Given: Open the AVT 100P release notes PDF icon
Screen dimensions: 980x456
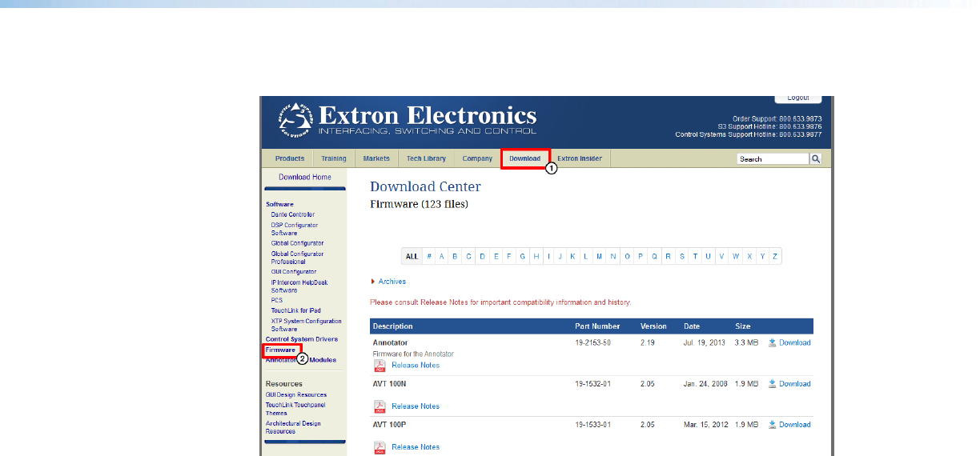Looking at the screenshot, I should coord(380,447).
